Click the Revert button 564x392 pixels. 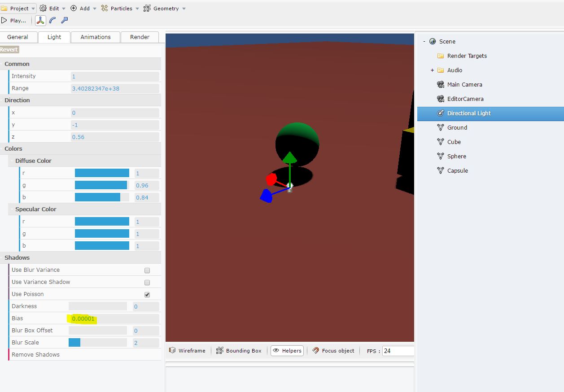pos(9,50)
